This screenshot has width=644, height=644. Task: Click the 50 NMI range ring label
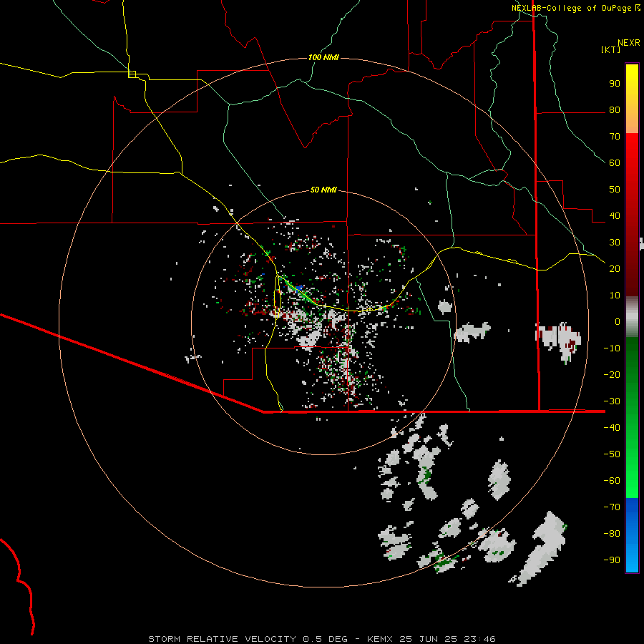click(x=323, y=190)
